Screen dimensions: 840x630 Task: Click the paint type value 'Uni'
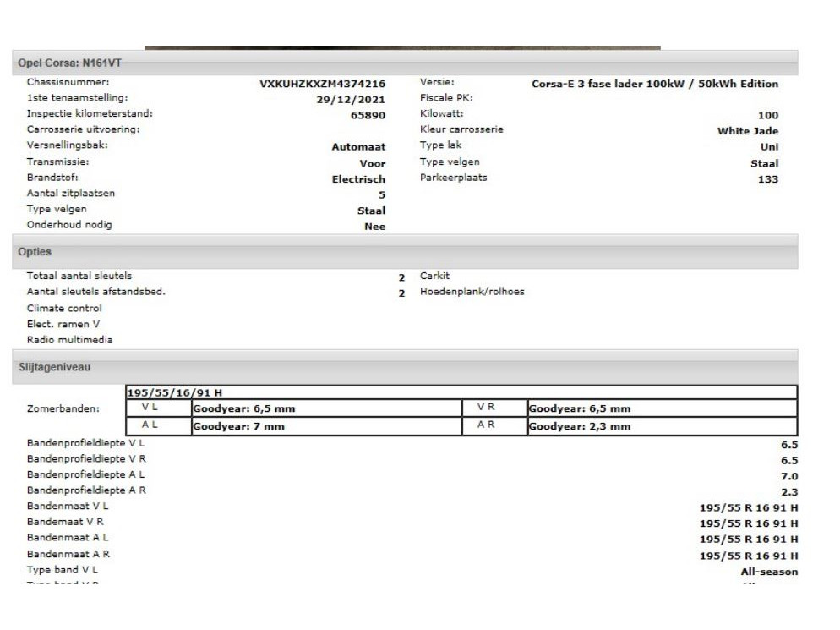pos(769,147)
